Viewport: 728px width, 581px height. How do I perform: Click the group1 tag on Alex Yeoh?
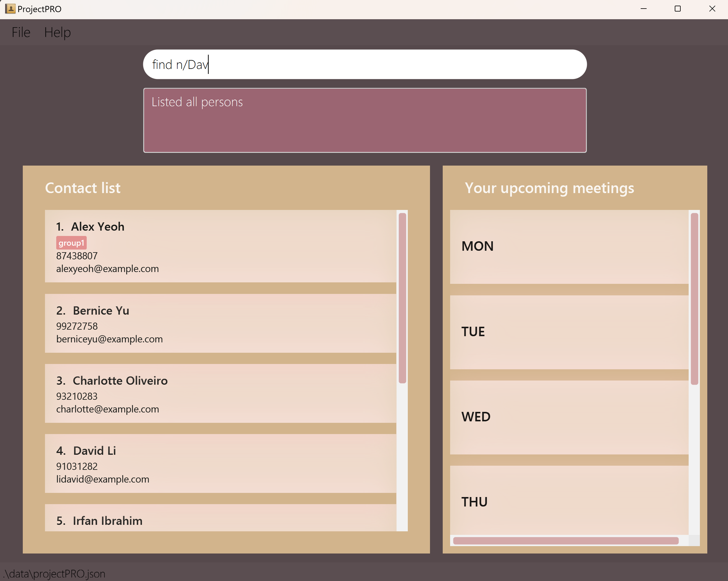[71, 243]
